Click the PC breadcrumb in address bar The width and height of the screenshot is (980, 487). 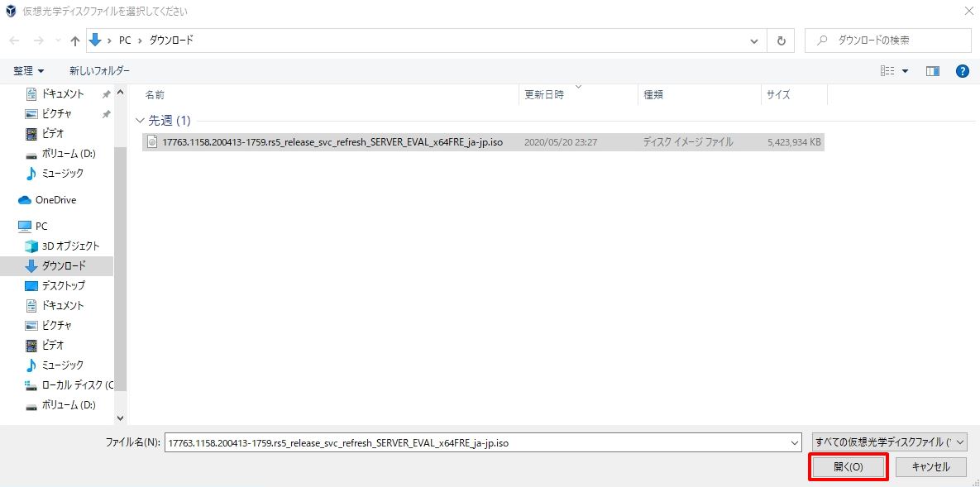[125, 41]
